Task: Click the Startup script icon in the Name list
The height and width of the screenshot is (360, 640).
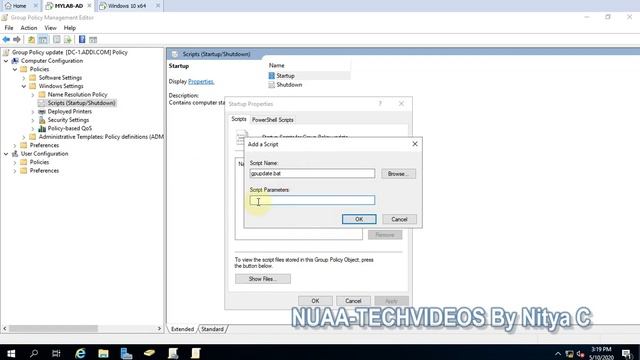Action: pyautogui.click(x=272, y=76)
